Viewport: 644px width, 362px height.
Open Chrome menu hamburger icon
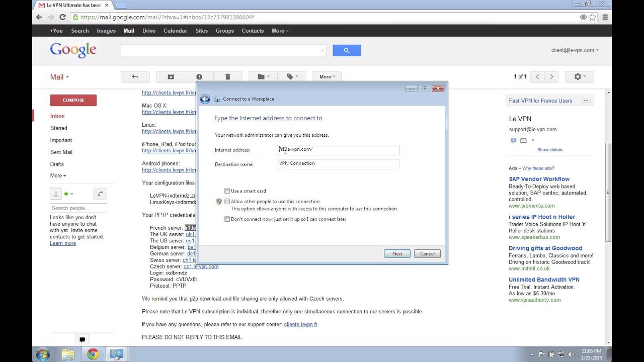pos(605,17)
